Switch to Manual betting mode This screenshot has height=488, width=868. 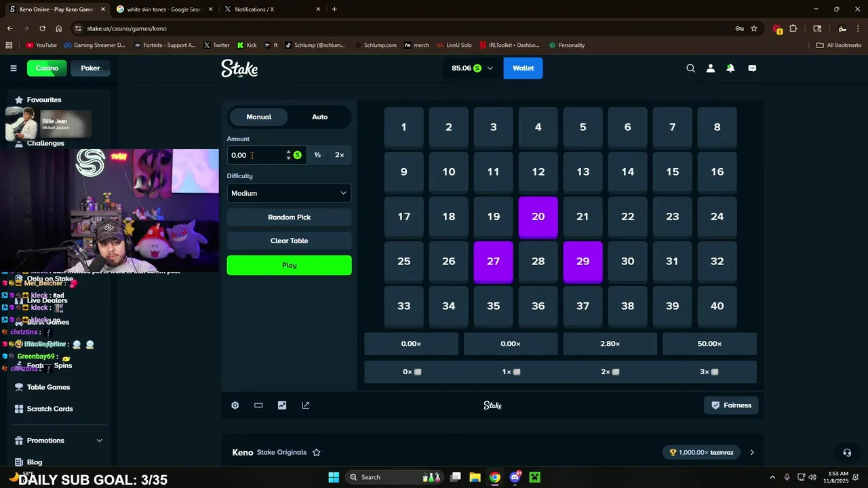click(258, 117)
